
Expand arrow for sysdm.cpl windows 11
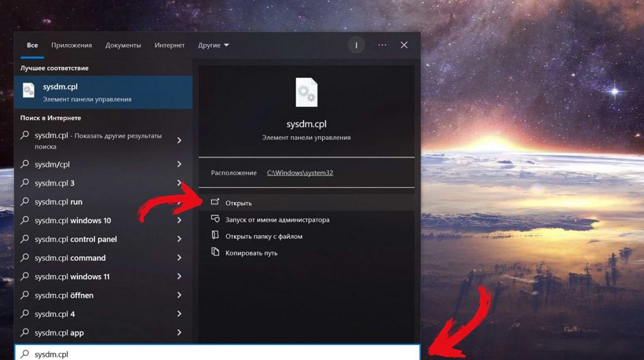pos(179,276)
